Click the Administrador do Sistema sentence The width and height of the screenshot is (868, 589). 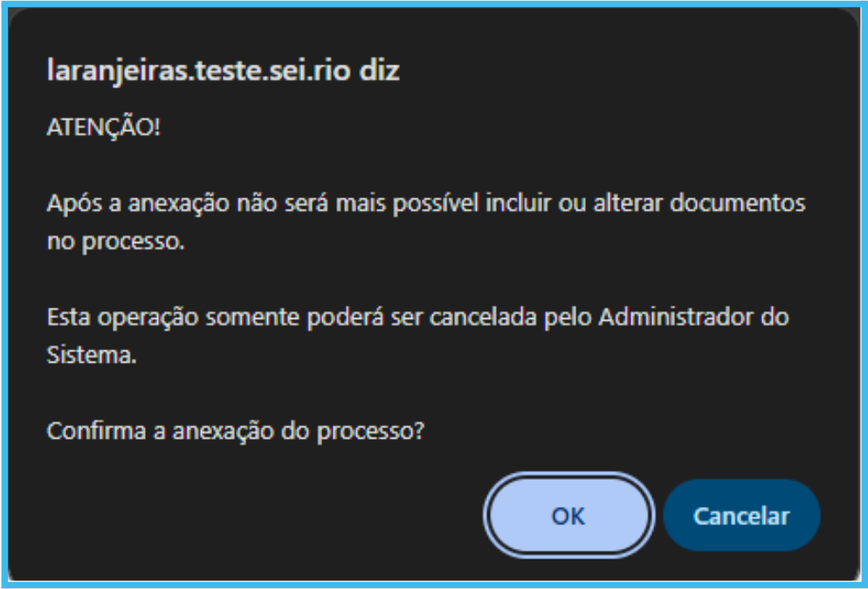[417, 316]
